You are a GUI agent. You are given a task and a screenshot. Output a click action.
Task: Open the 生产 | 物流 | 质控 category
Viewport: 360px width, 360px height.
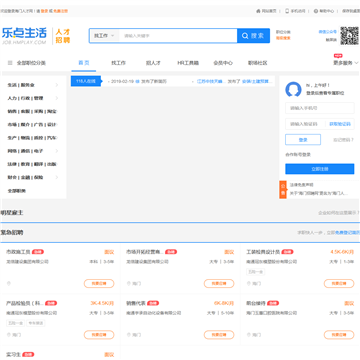[32, 138]
